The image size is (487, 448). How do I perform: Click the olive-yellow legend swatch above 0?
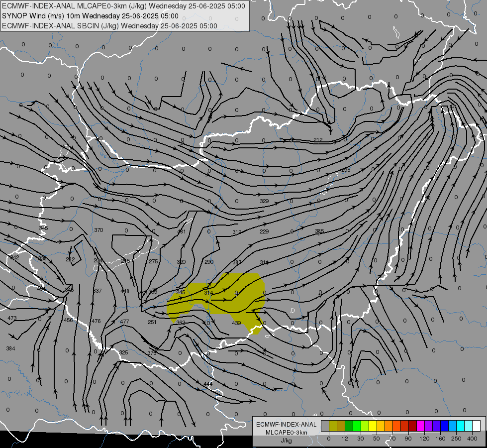333,426
